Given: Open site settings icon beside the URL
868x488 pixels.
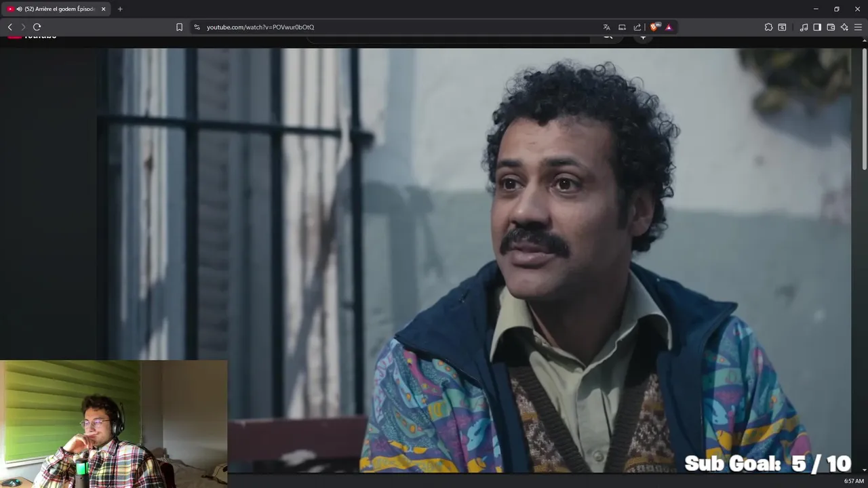Looking at the screenshot, I should 197,27.
